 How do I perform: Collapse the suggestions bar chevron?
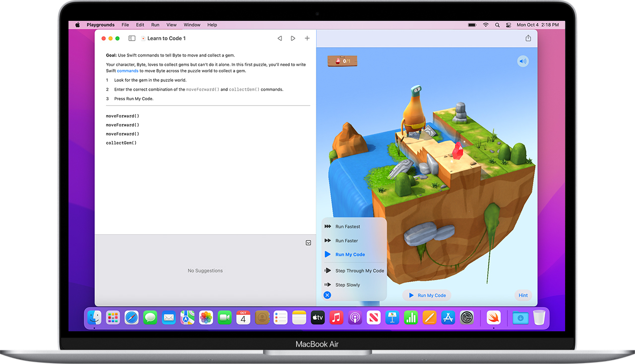[x=308, y=243]
